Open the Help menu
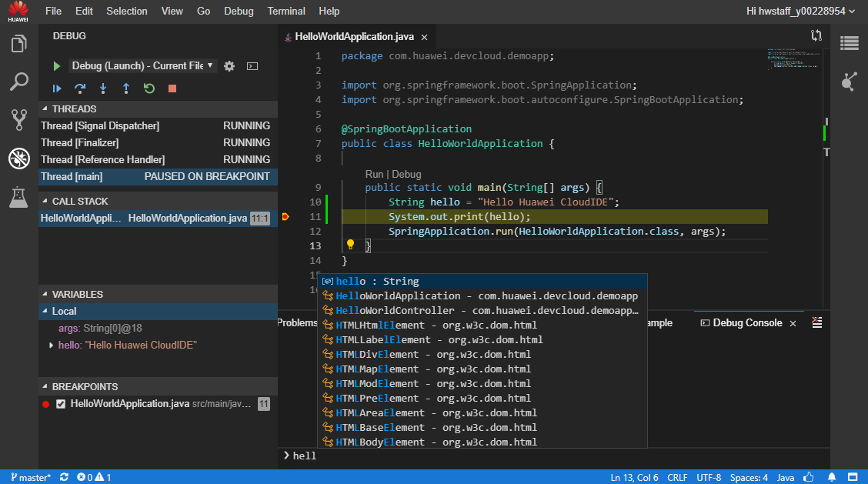868x484 pixels. pyautogui.click(x=329, y=11)
